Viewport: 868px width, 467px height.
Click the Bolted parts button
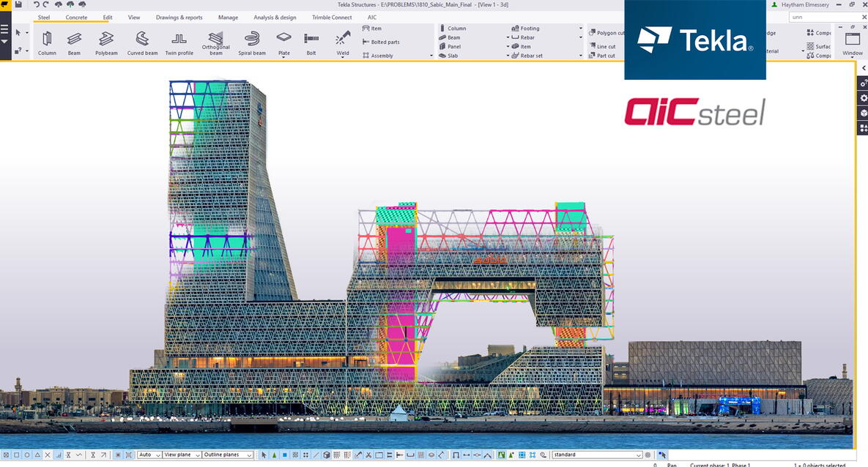[x=381, y=42]
